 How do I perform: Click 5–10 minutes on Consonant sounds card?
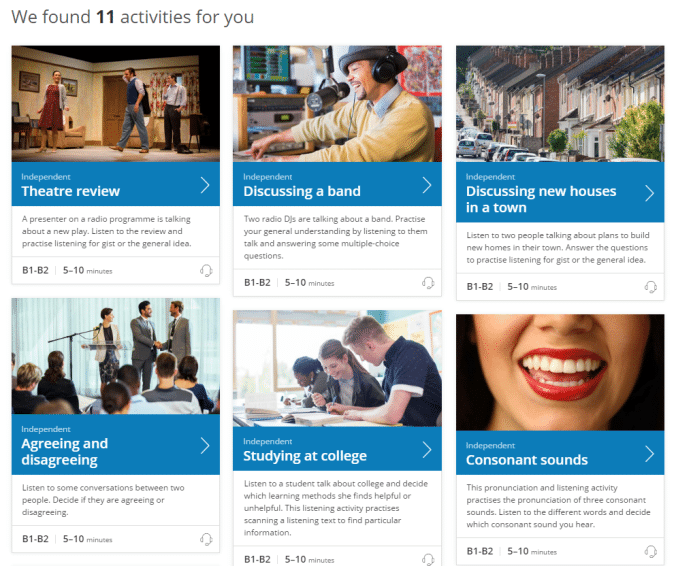click(532, 551)
